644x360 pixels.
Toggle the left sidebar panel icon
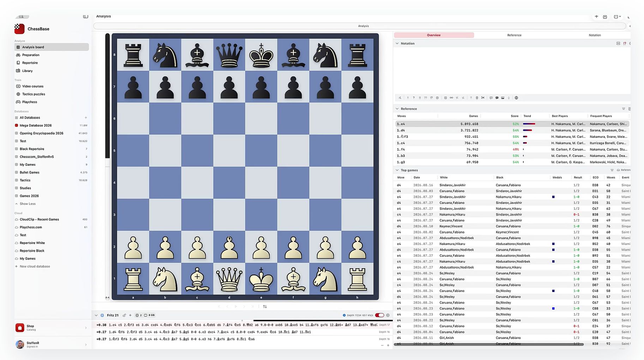coord(85,16)
